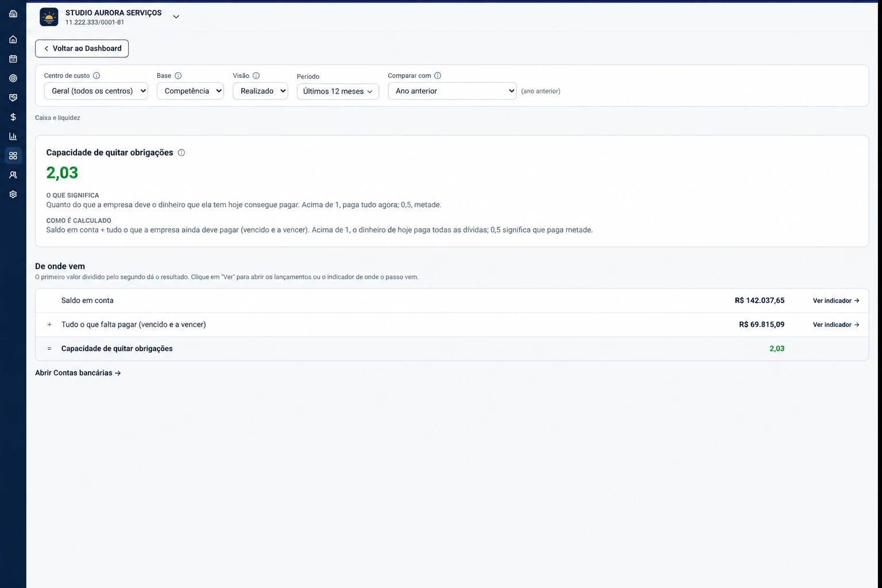The image size is (882, 588).
Task: Show info for the Visão filter
Action: pos(256,76)
